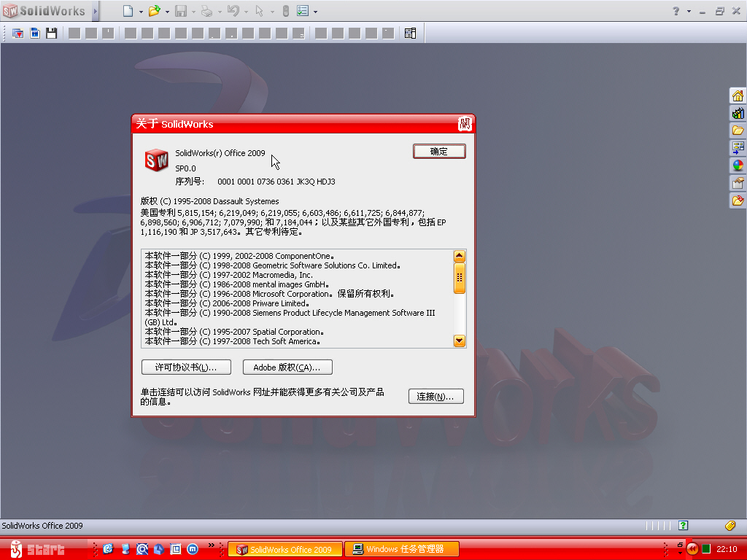The height and width of the screenshot is (560, 747).
Task: Open File Explorer folder icon in task pane
Action: (738, 131)
